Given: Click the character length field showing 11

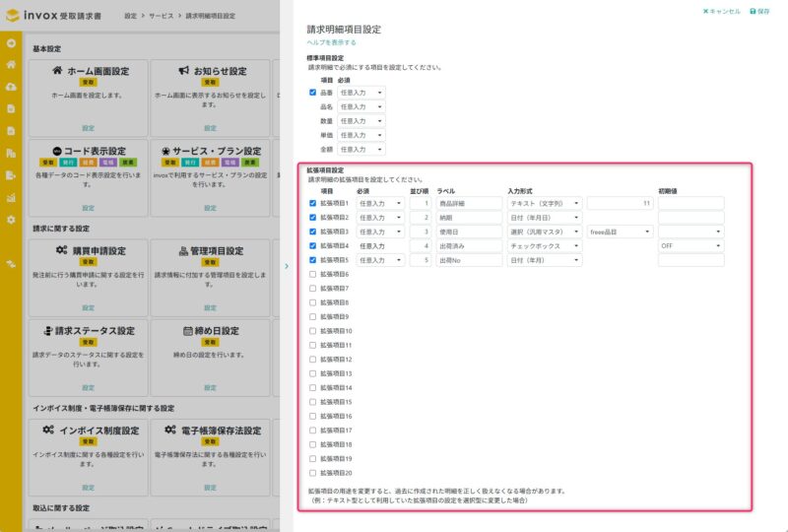Looking at the screenshot, I should (621, 203).
